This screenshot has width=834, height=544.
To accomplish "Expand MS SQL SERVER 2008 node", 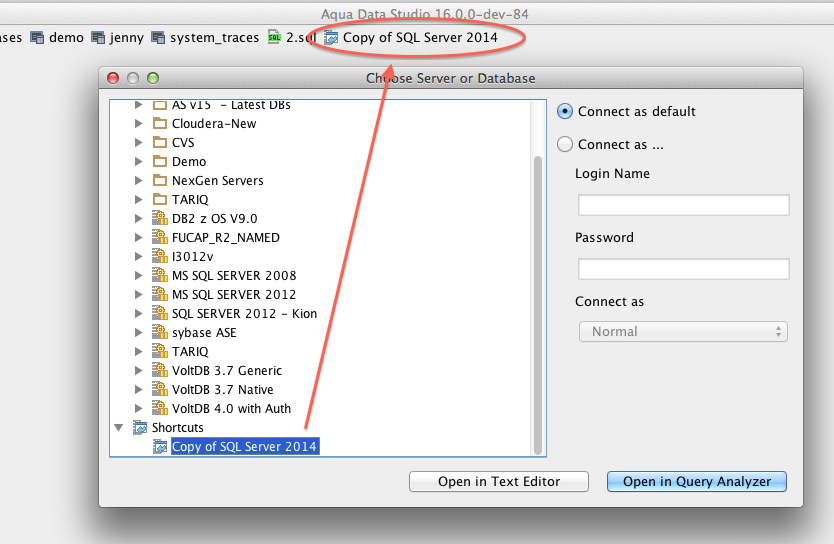I will pos(138,275).
